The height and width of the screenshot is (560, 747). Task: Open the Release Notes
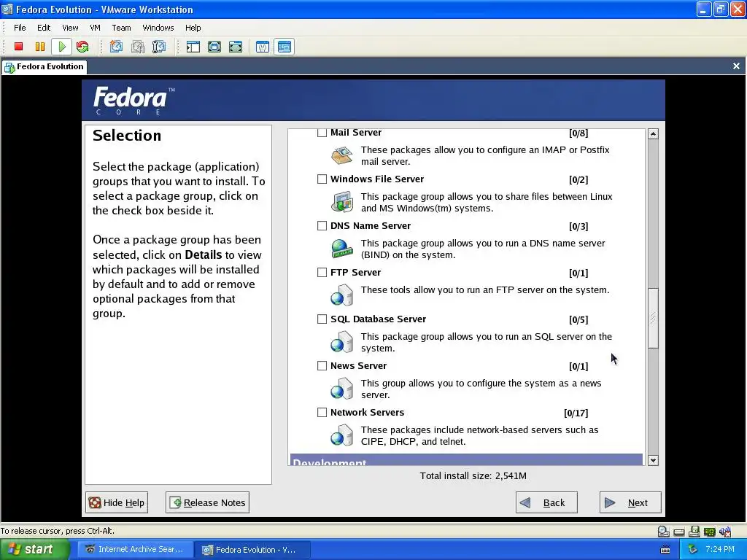click(207, 502)
